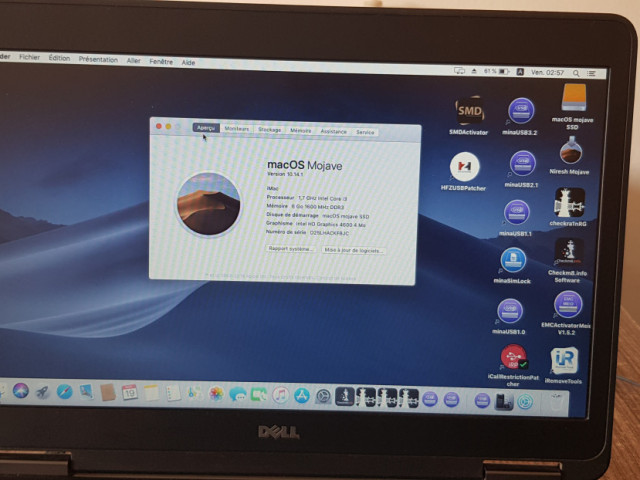The image size is (640, 480).
Task: Click the eject icon in menu bar
Action: pos(474,71)
